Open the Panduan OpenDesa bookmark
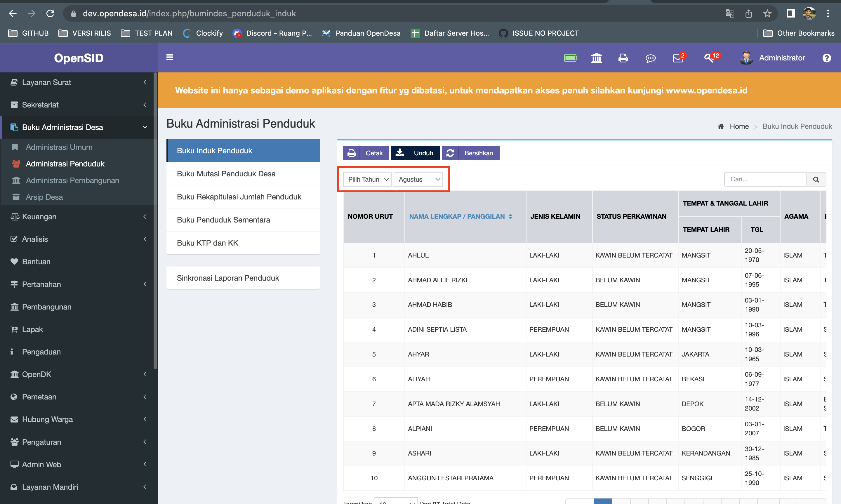Screen dimensions: 841x504 (361, 33)
